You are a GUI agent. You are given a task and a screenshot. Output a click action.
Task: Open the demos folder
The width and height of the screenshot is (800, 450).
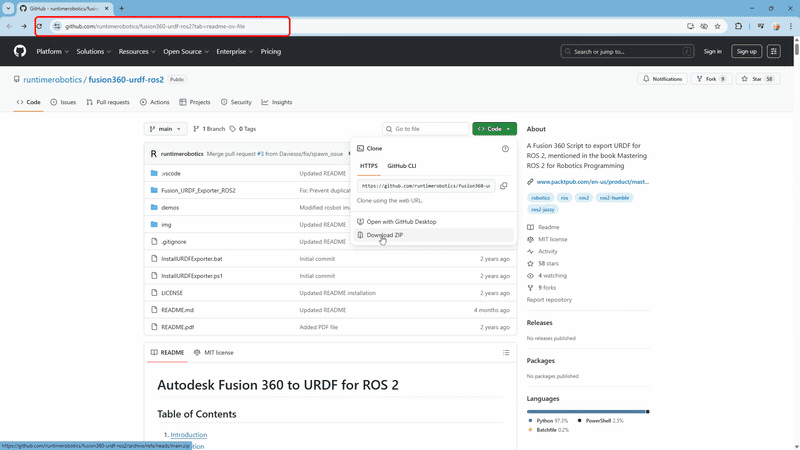point(170,208)
